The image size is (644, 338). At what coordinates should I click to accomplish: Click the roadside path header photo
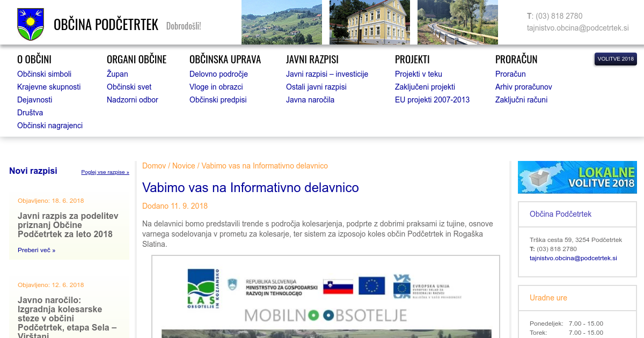[457, 21]
